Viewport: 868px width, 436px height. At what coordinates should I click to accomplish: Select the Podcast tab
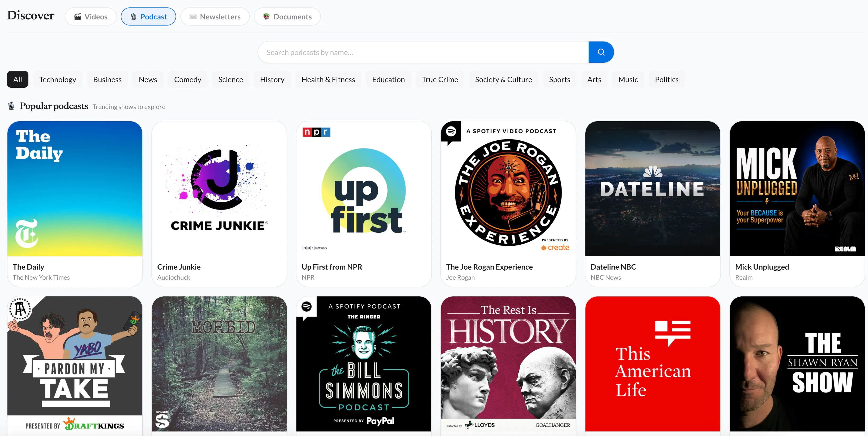148,16
